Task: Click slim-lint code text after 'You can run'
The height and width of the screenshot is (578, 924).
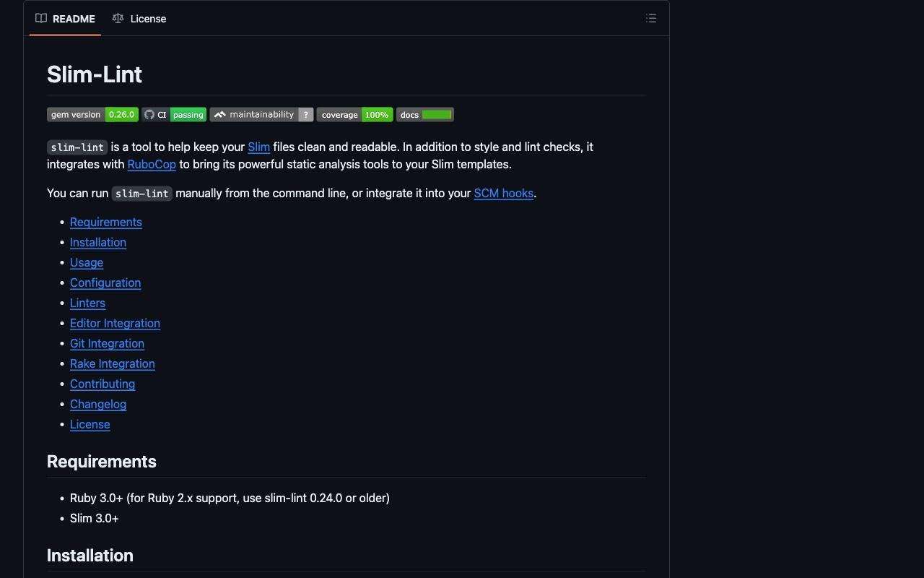Action: point(141,194)
